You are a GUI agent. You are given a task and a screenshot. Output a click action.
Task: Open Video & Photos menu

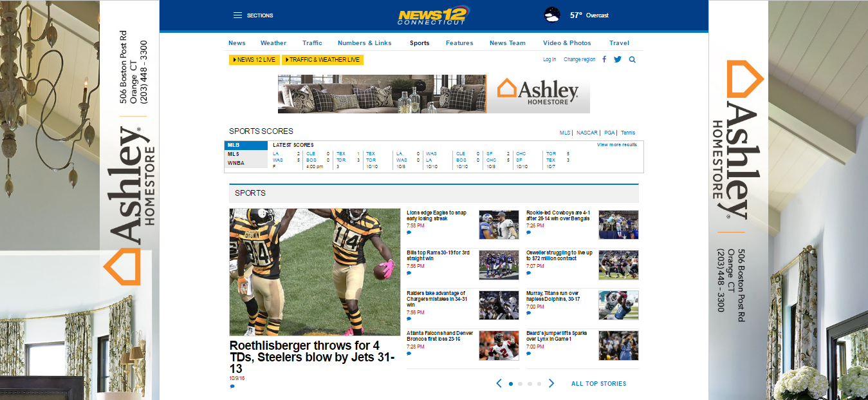(x=567, y=43)
